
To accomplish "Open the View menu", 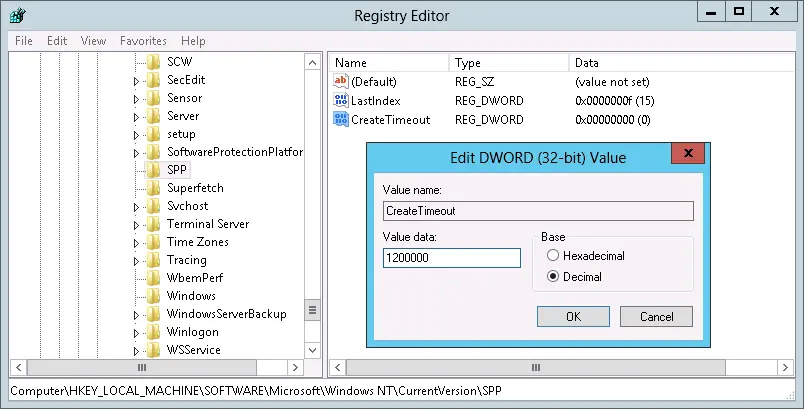I will point(93,40).
